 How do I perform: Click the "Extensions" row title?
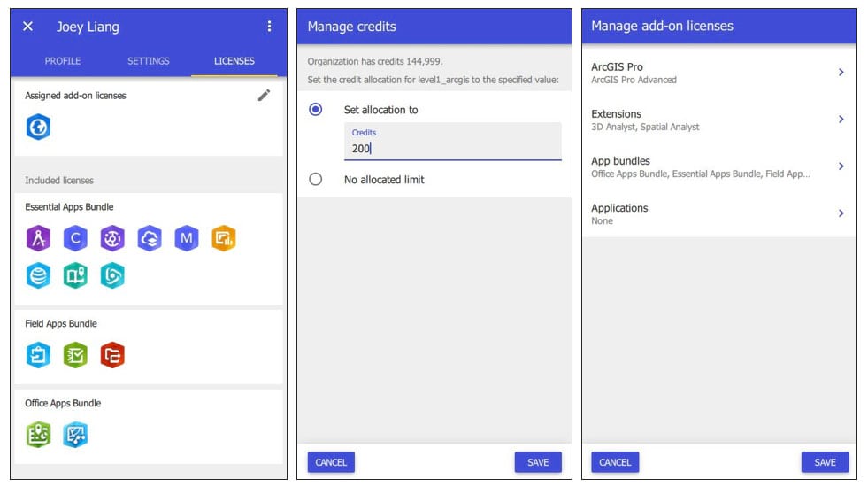click(616, 114)
